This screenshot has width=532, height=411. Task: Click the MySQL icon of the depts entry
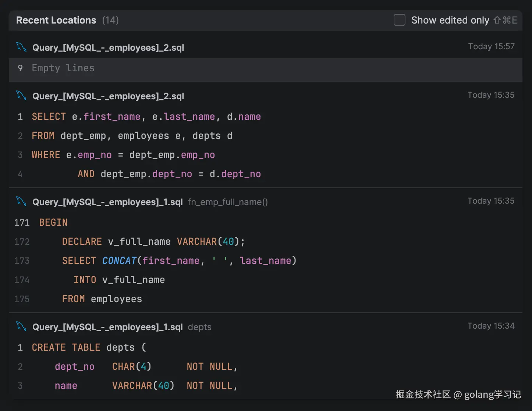click(21, 326)
